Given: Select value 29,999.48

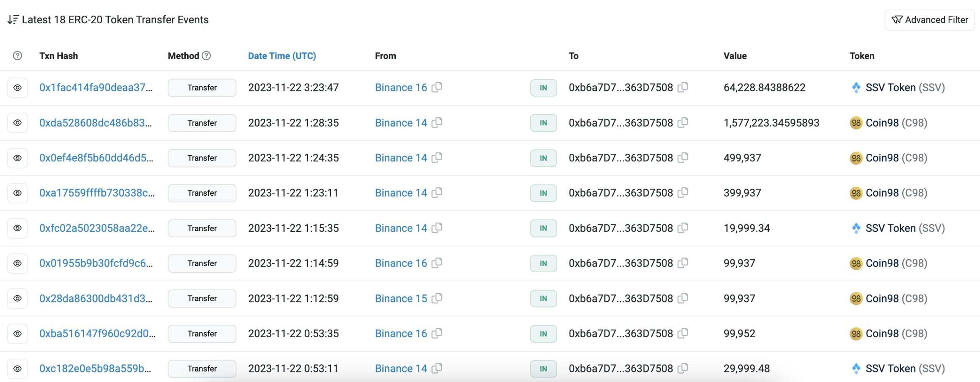Looking at the screenshot, I should click(746, 369).
